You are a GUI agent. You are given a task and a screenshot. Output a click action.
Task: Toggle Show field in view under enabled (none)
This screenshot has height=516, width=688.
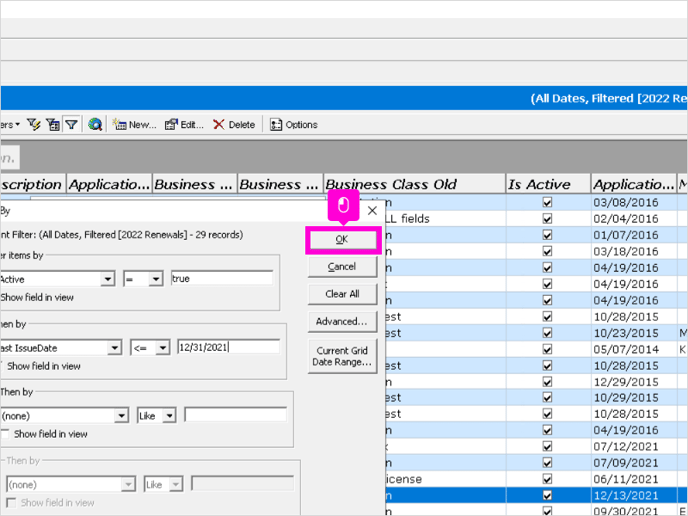5,434
